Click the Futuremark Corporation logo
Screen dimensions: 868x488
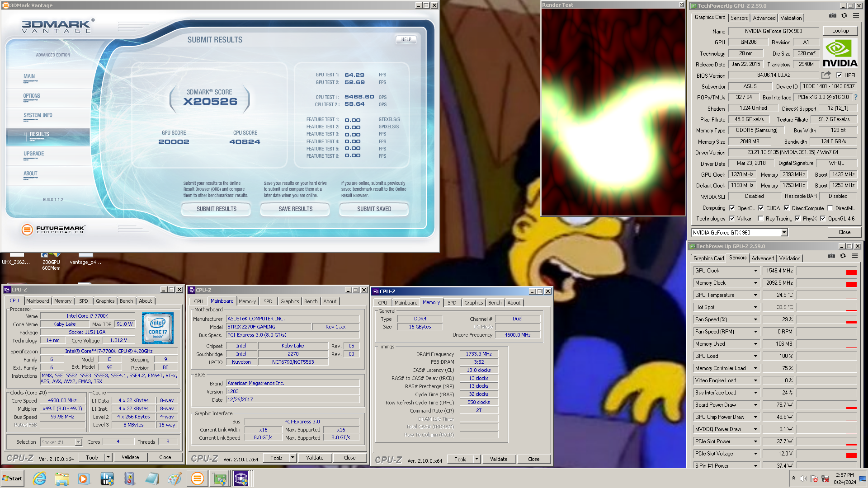pyautogui.click(x=53, y=230)
